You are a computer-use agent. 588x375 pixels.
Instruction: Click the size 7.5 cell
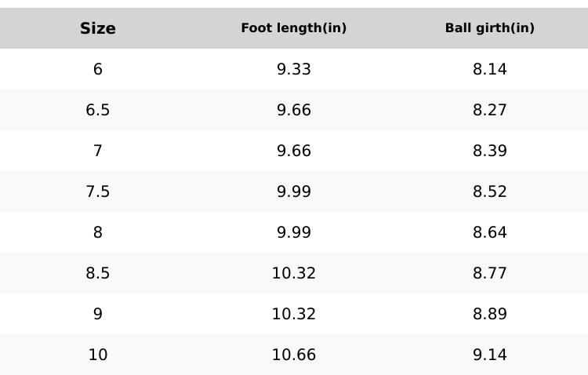click(98, 192)
